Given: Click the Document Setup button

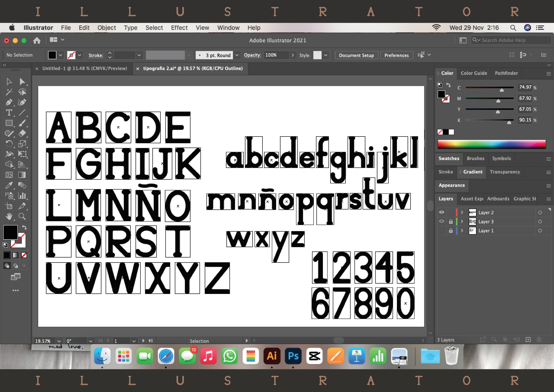Looking at the screenshot, I should pyautogui.click(x=356, y=55).
